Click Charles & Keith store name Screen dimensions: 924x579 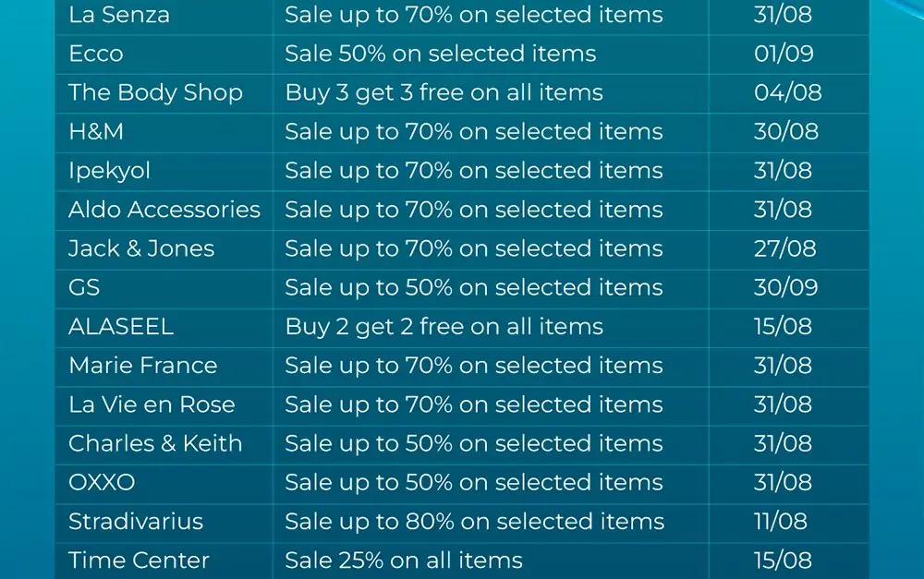155,443
